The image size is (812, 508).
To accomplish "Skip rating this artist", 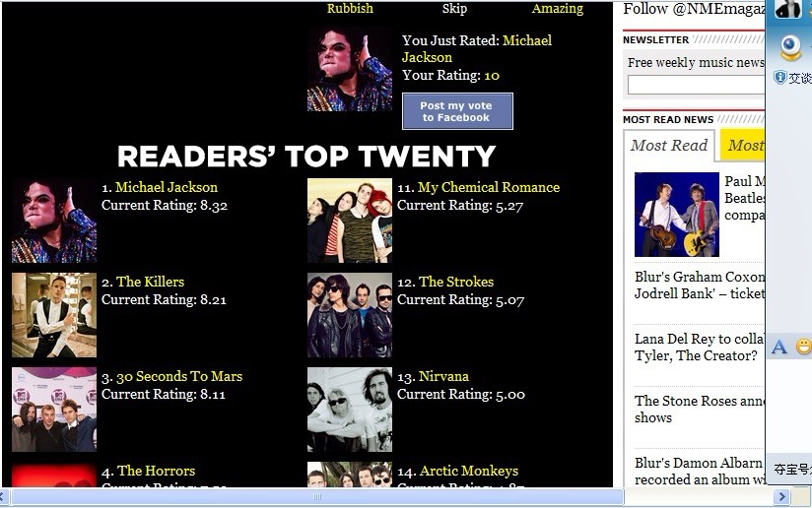I will [x=454, y=9].
